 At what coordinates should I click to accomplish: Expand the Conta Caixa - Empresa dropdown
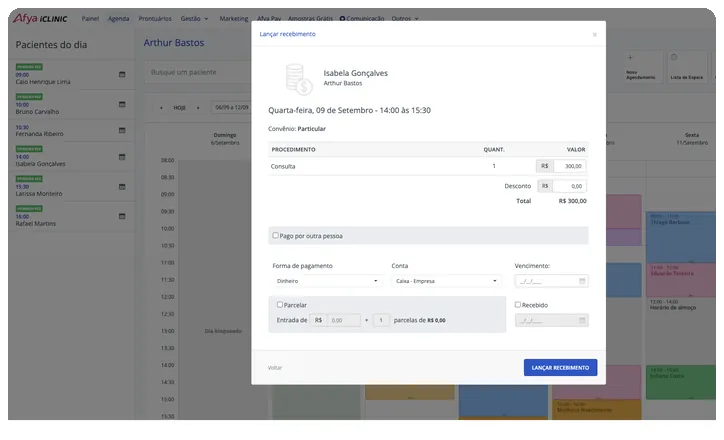click(x=446, y=281)
